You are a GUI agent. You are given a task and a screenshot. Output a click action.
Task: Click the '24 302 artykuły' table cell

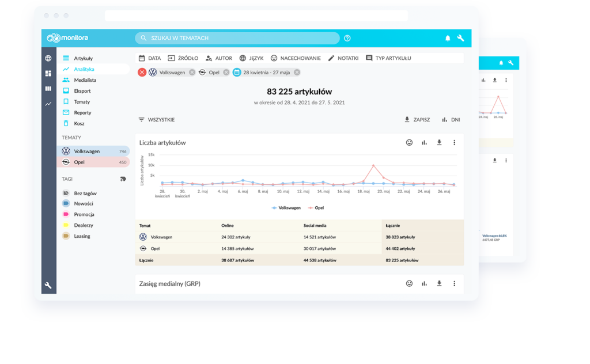236,237
